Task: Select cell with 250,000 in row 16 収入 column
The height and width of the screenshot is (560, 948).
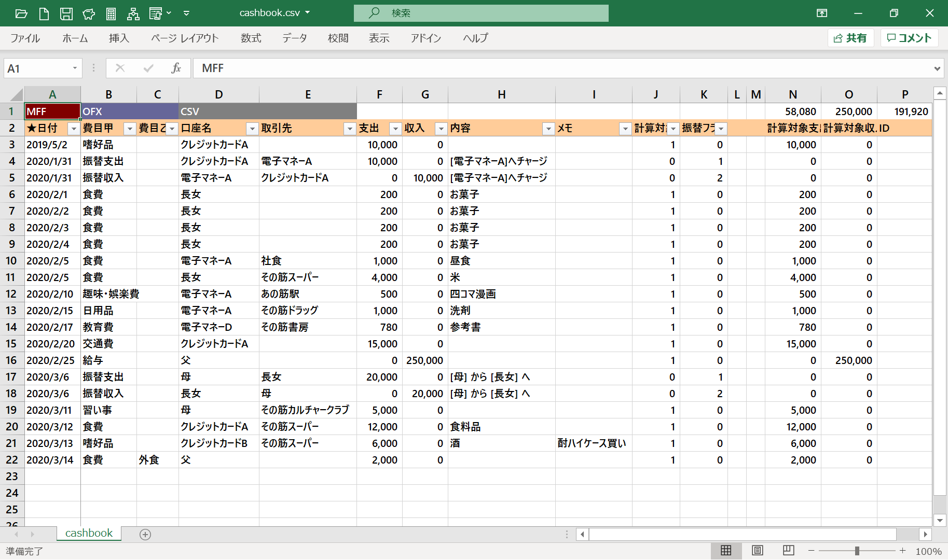Action: tap(425, 360)
